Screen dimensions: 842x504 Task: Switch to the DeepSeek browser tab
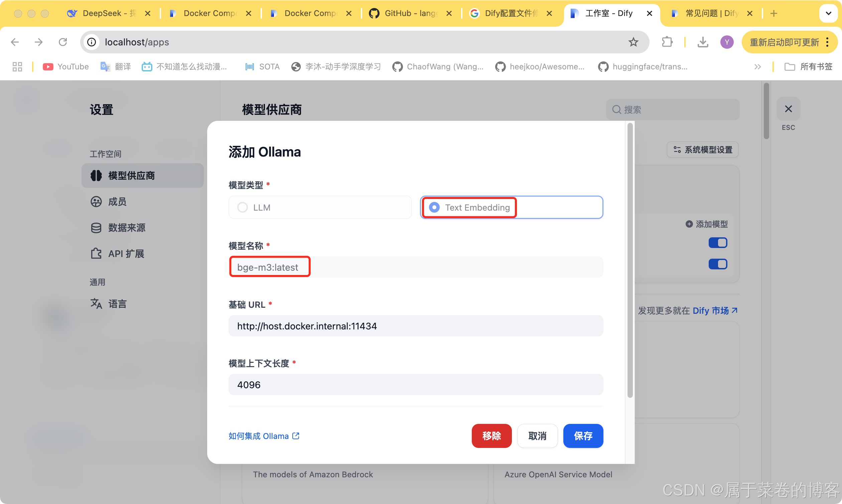(102, 13)
